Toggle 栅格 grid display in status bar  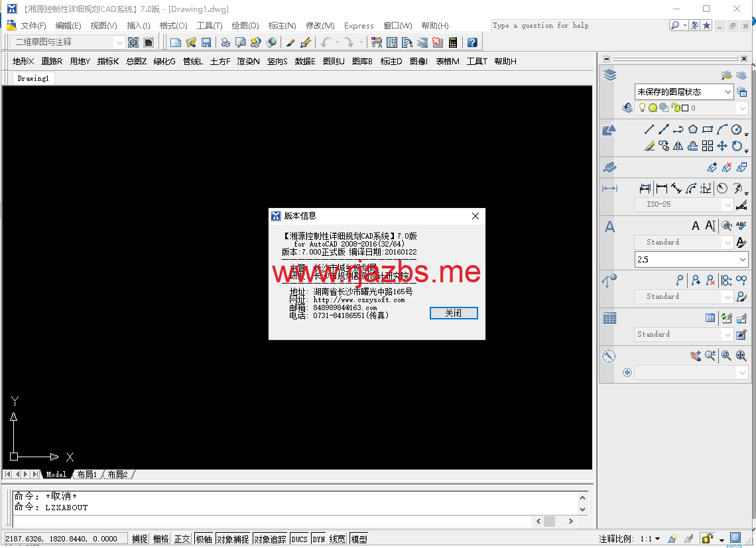coord(161,539)
